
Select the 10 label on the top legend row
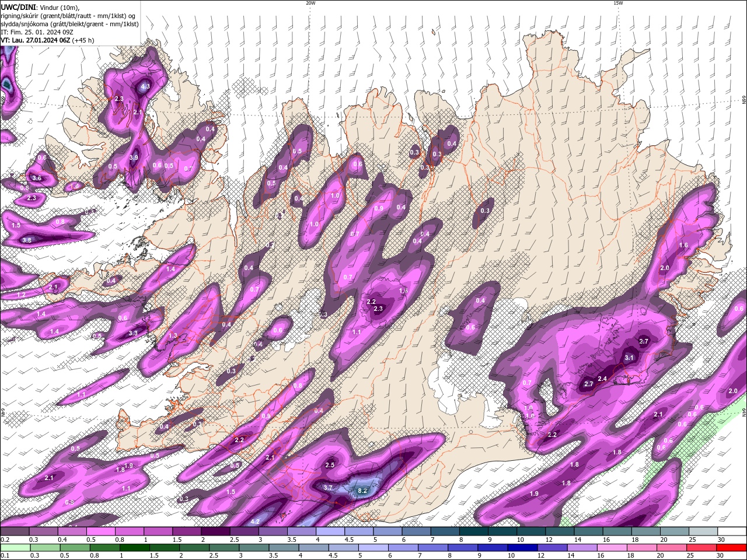pyautogui.click(x=520, y=540)
